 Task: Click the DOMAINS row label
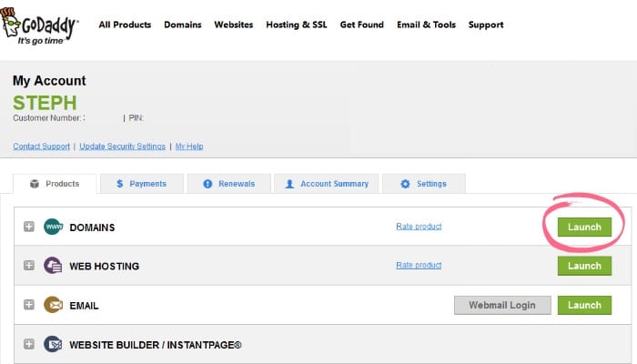coord(92,227)
